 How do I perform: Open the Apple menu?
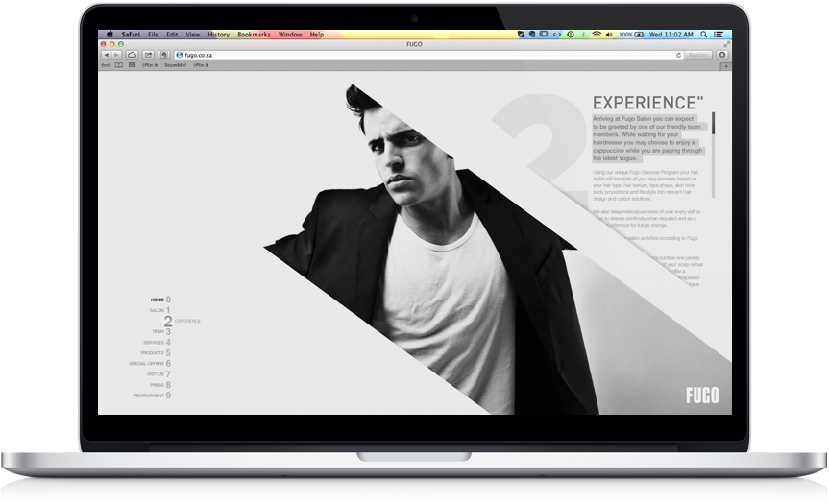tap(110, 35)
